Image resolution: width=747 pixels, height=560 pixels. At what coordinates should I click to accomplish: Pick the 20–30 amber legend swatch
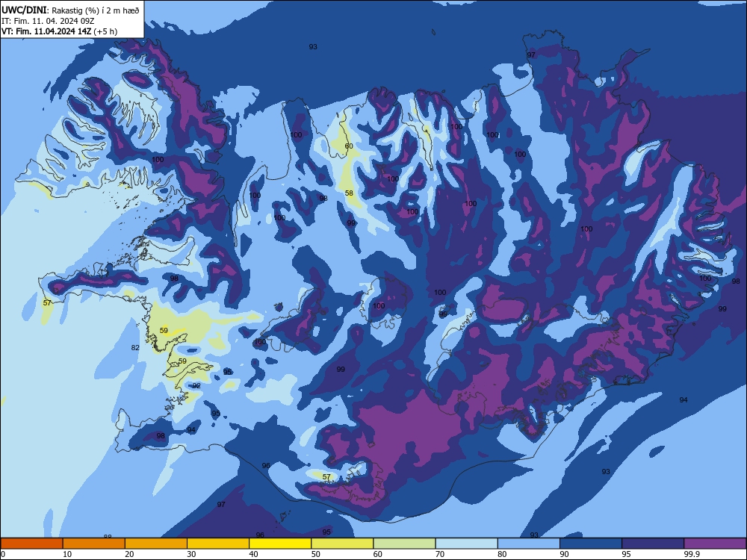point(156,544)
